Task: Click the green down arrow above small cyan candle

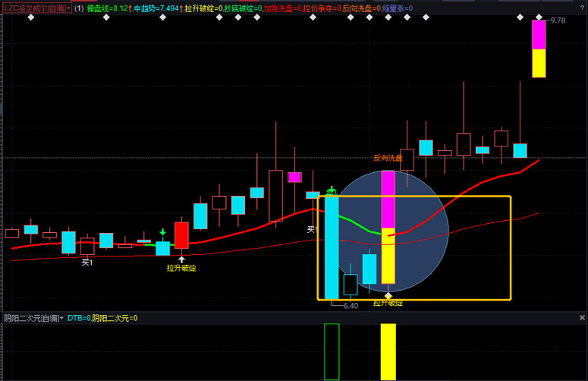Action: (x=163, y=232)
